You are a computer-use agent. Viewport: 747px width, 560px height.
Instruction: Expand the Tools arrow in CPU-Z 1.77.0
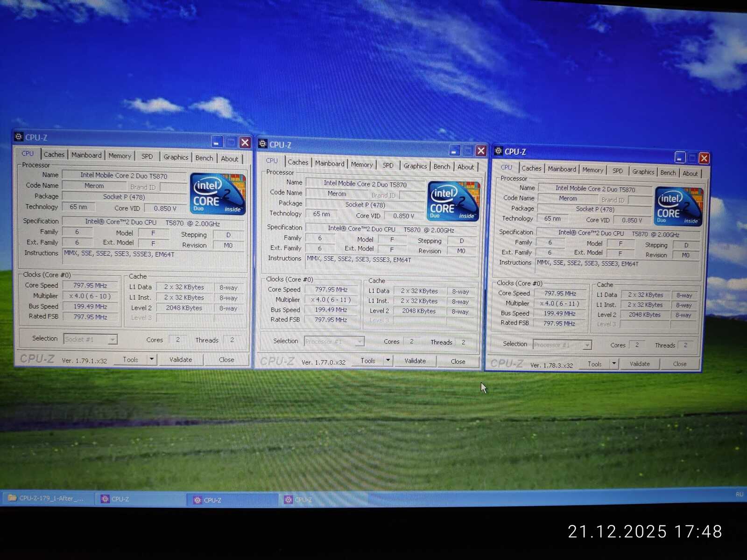pos(388,361)
